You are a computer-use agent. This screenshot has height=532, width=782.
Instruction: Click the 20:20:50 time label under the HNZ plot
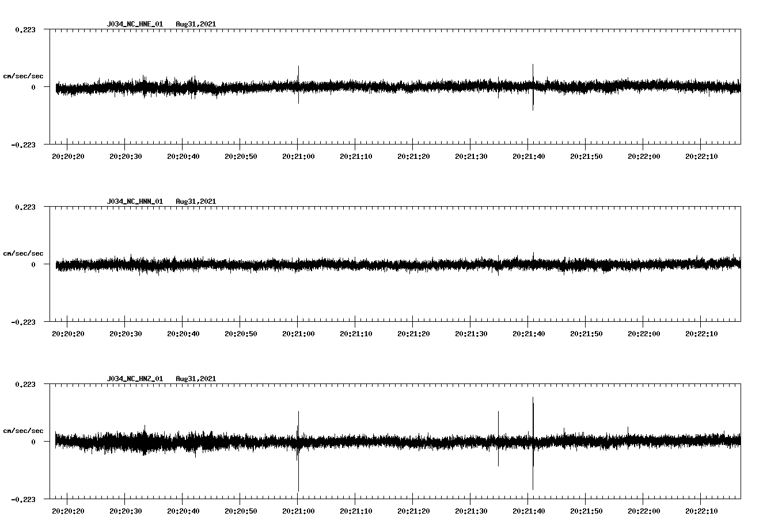[x=241, y=511]
